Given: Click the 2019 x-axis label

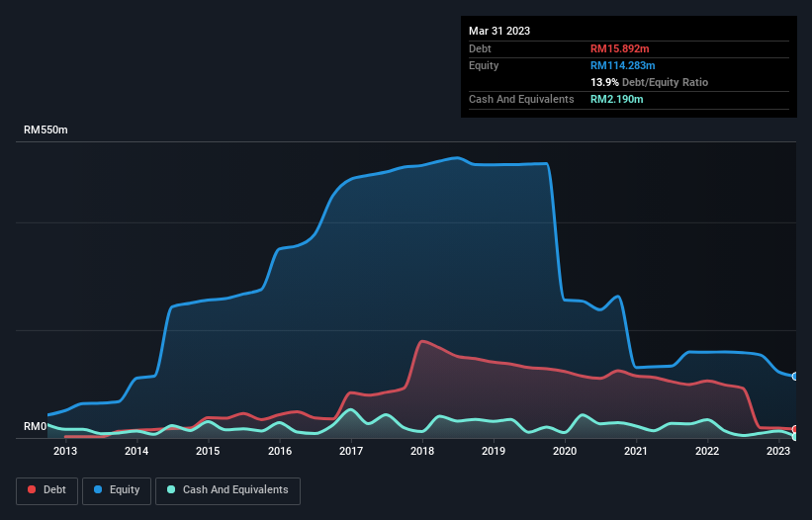Looking at the screenshot, I should pyautogui.click(x=494, y=451).
